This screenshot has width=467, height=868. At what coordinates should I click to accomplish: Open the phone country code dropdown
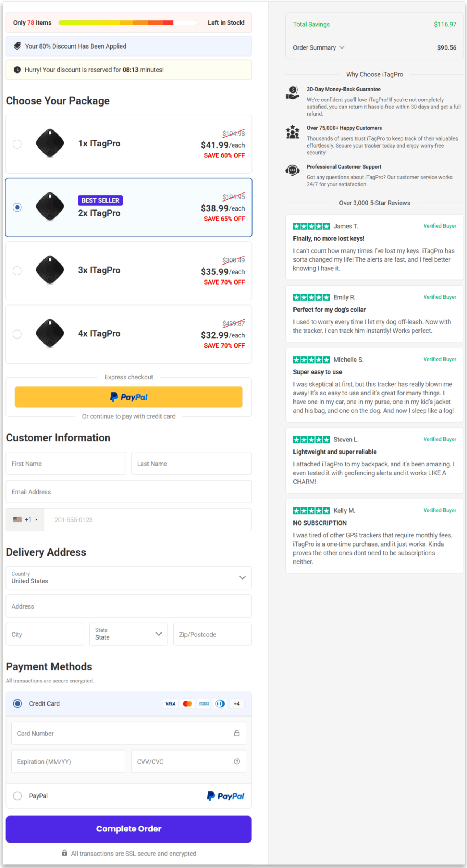(x=25, y=520)
